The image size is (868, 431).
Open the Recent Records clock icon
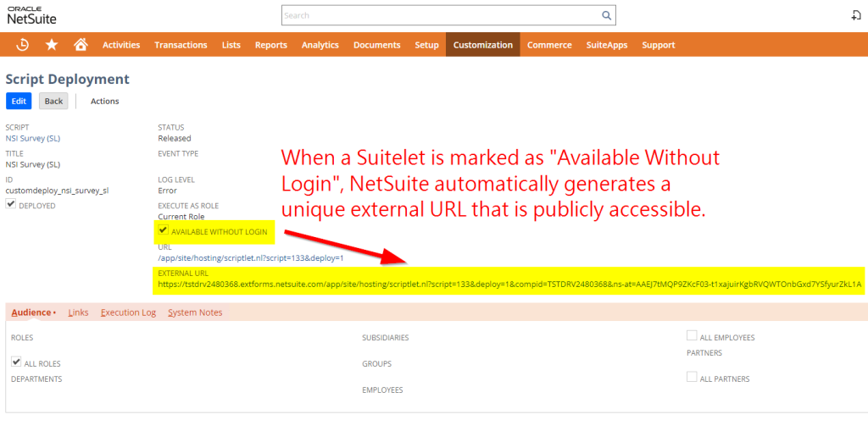pos(22,45)
